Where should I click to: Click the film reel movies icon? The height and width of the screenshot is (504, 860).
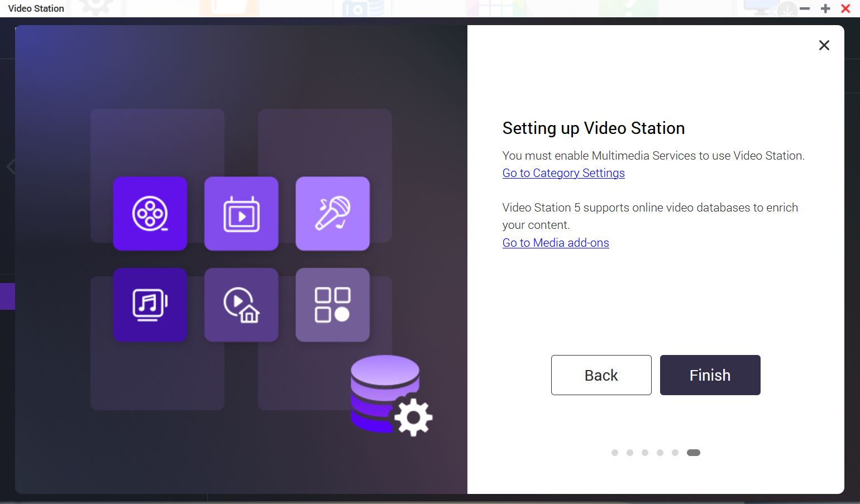click(150, 214)
